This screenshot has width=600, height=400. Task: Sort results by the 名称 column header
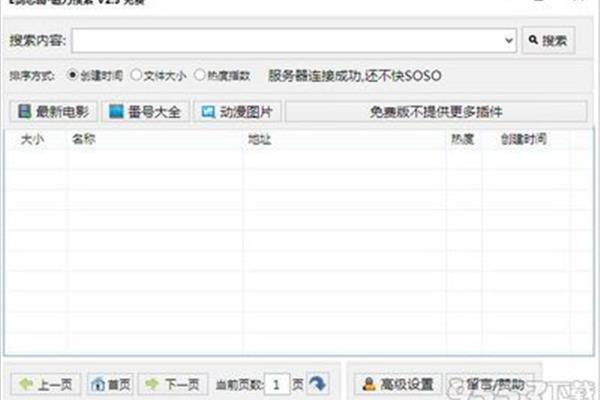pyautogui.click(x=84, y=139)
